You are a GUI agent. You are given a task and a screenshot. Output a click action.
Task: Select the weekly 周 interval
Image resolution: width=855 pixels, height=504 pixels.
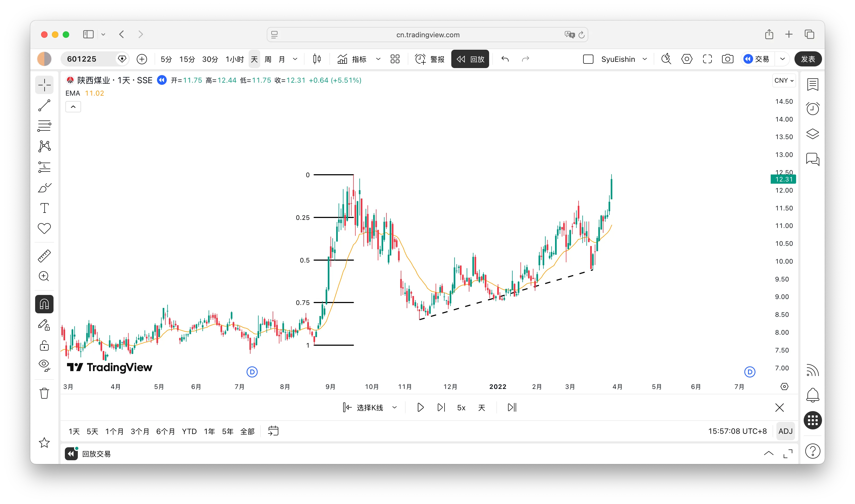268,59
